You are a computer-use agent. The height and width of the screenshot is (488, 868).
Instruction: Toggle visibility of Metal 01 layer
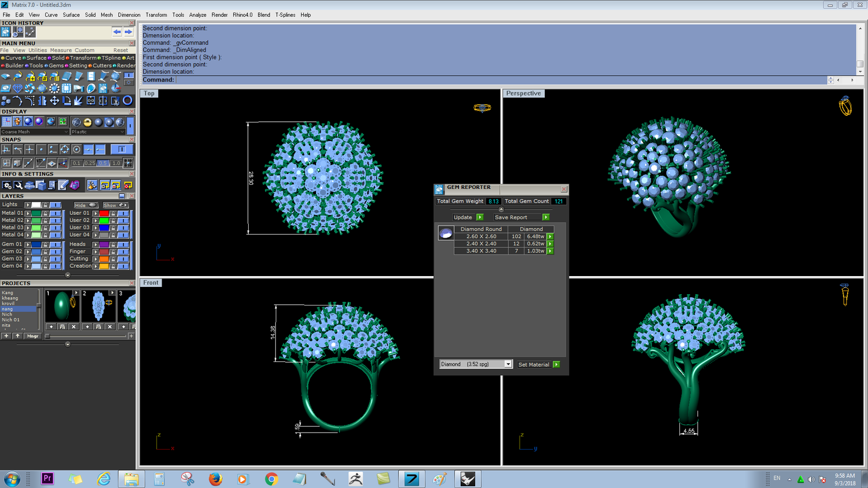[x=55, y=214]
